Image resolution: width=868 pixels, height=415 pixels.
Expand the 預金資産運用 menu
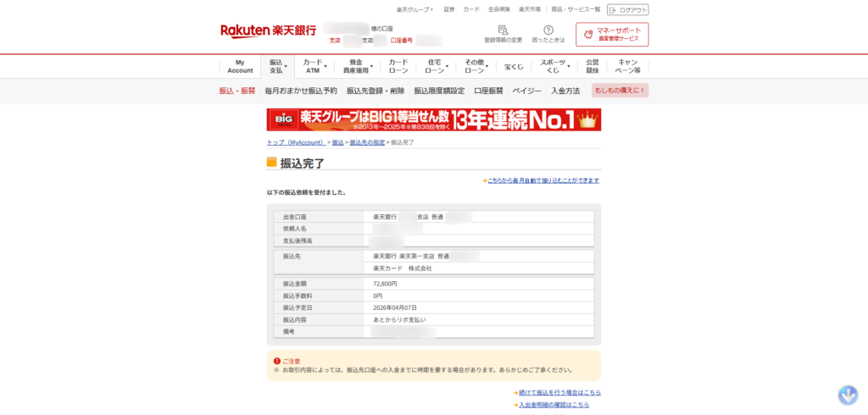(x=354, y=66)
